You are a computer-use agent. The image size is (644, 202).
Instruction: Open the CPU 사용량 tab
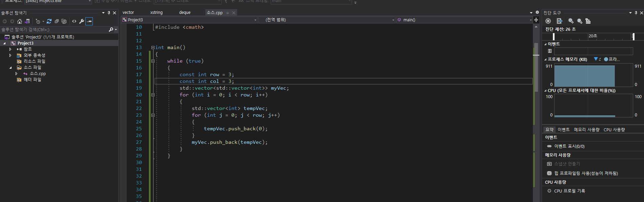pos(614,130)
